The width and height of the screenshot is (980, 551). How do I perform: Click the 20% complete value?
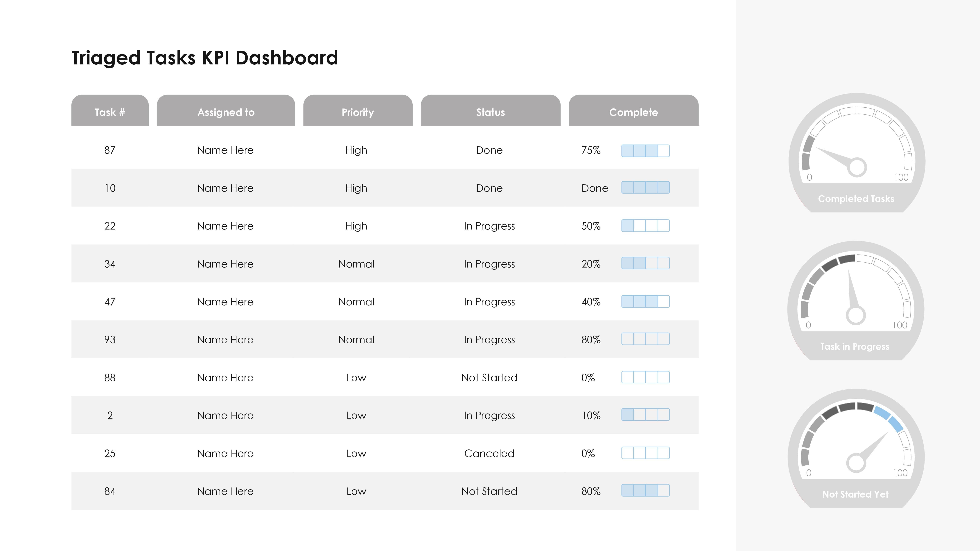[591, 264]
